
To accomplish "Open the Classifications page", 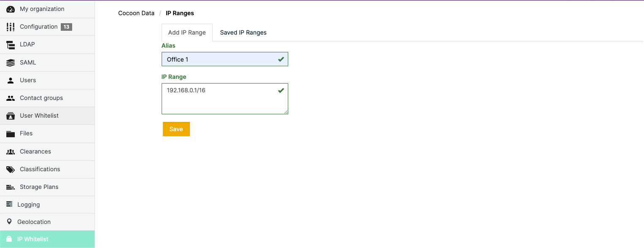I will pos(47,169).
